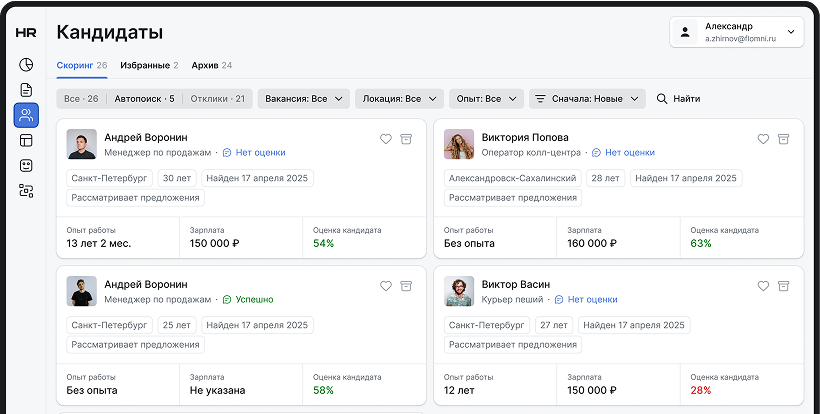The height and width of the screenshot is (414, 820).
Task: Open the analytics pie chart sidebar icon
Action: tap(26, 65)
